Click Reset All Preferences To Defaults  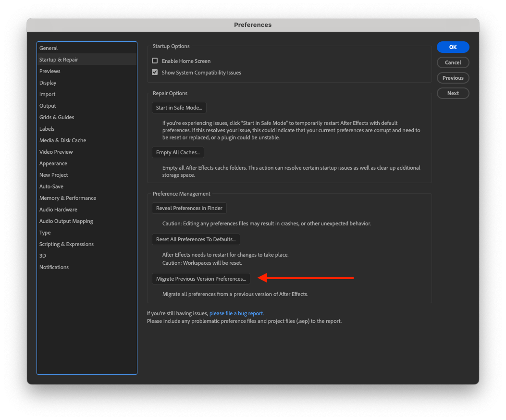click(x=196, y=239)
